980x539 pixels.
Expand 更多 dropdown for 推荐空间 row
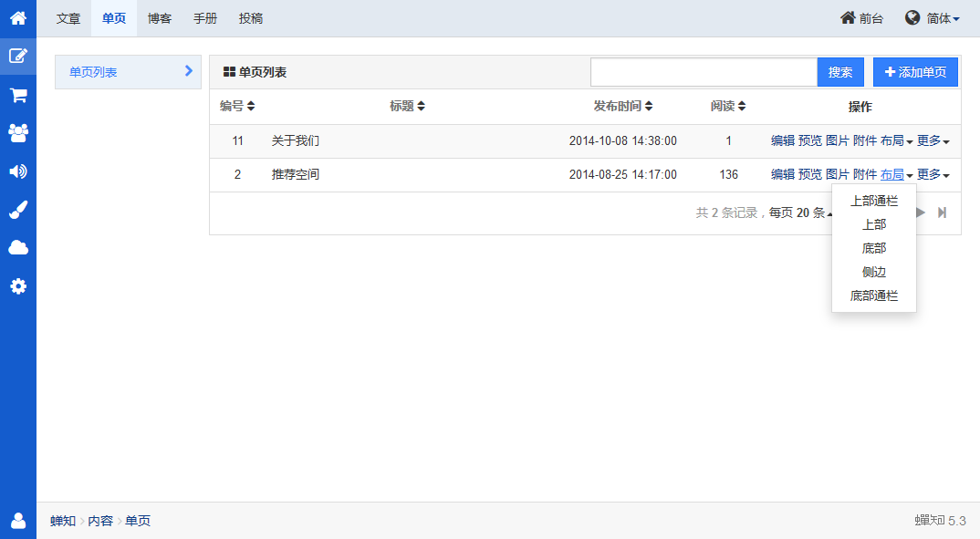933,174
